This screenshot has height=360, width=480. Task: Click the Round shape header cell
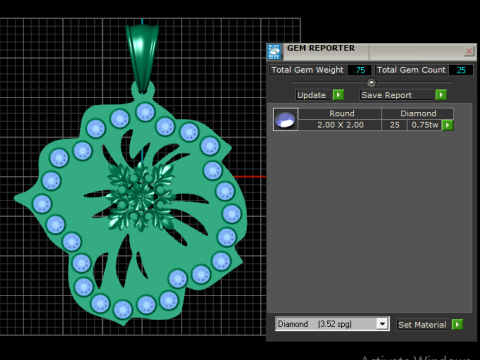point(340,113)
